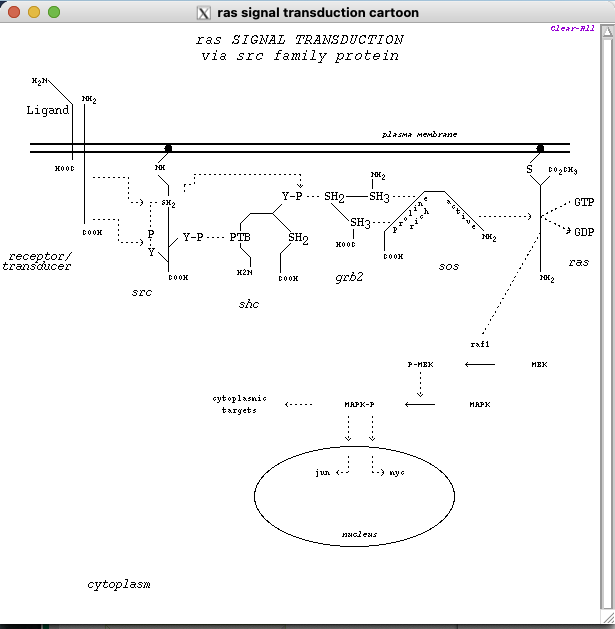Image resolution: width=615 pixels, height=629 pixels.
Task: Click the Ligand label
Action: (x=47, y=110)
